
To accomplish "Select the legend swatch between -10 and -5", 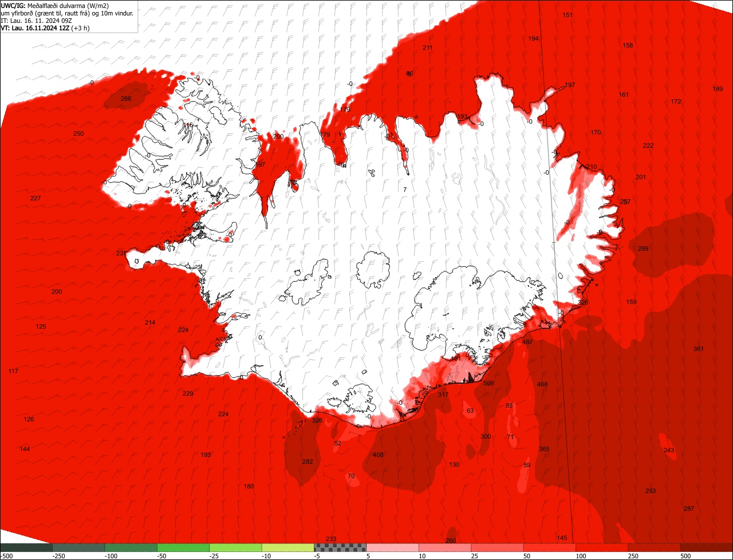I will click(288, 547).
